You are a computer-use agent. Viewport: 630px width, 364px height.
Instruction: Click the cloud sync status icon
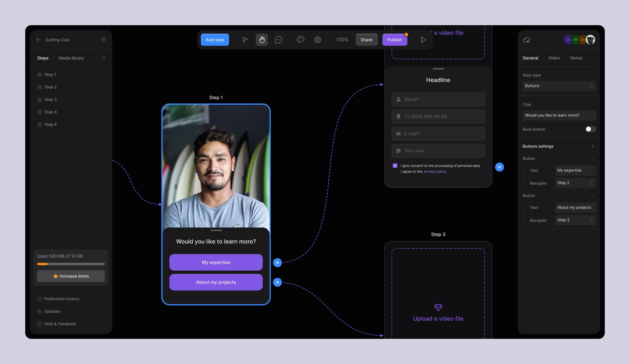point(526,40)
